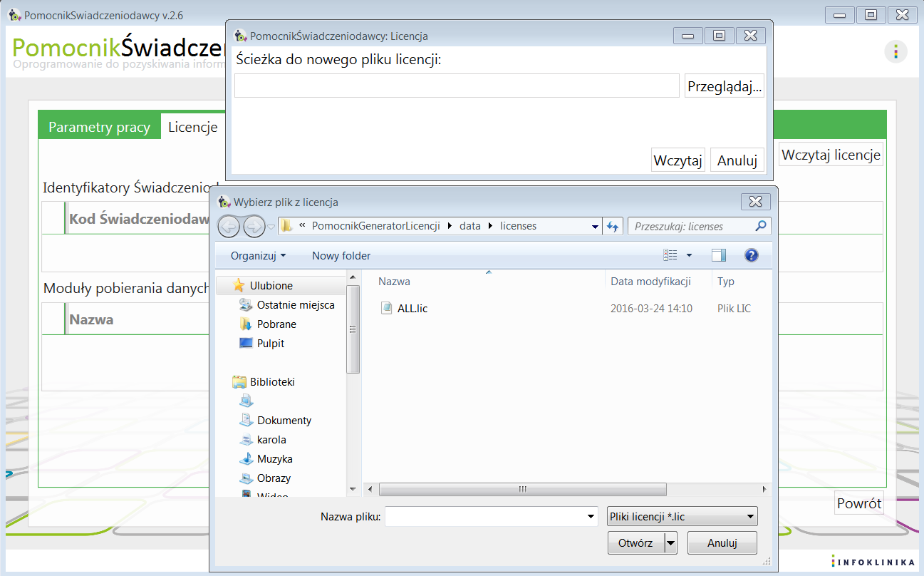
Task: Expand the arrow after data breadcrumb
Action: coord(490,226)
